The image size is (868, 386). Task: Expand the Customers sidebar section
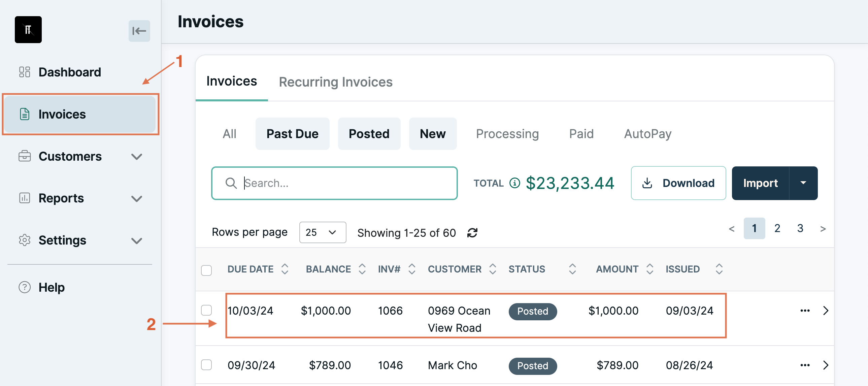tap(136, 156)
